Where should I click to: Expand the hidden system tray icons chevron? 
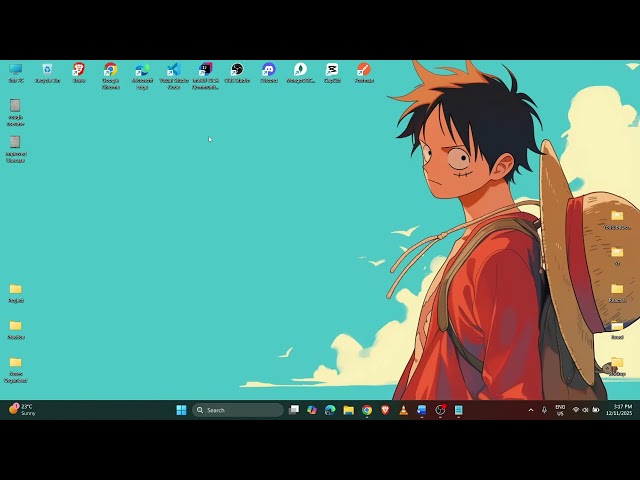pyautogui.click(x=531, y=410)
